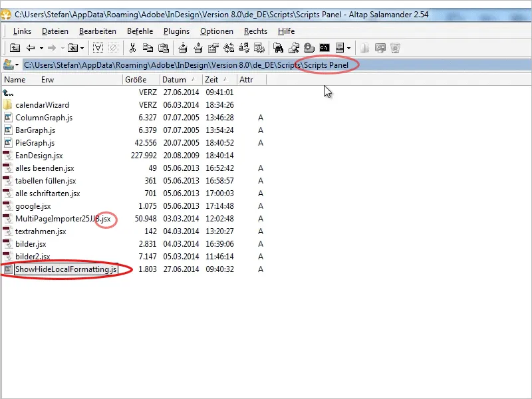This screenshot has width=532, height=399.
Task: Sort by the Größe column header
Action: (x=136, y=80)
